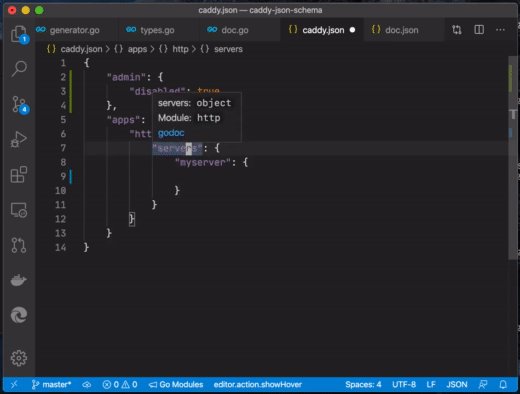Change indentation via Spaces: 4
The image size is (520, 394).
click(x=363, y=385)
